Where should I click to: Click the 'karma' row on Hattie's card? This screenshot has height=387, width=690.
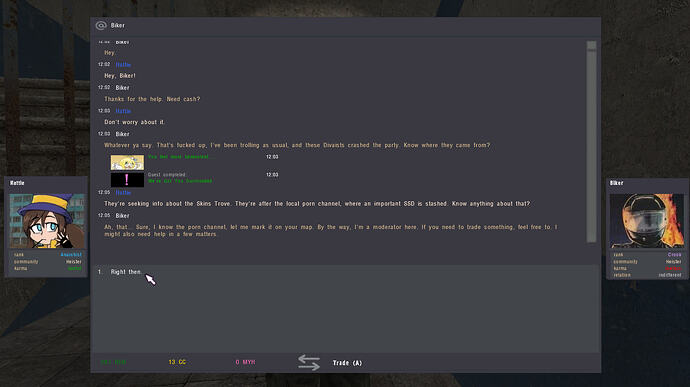coord(47,268)
